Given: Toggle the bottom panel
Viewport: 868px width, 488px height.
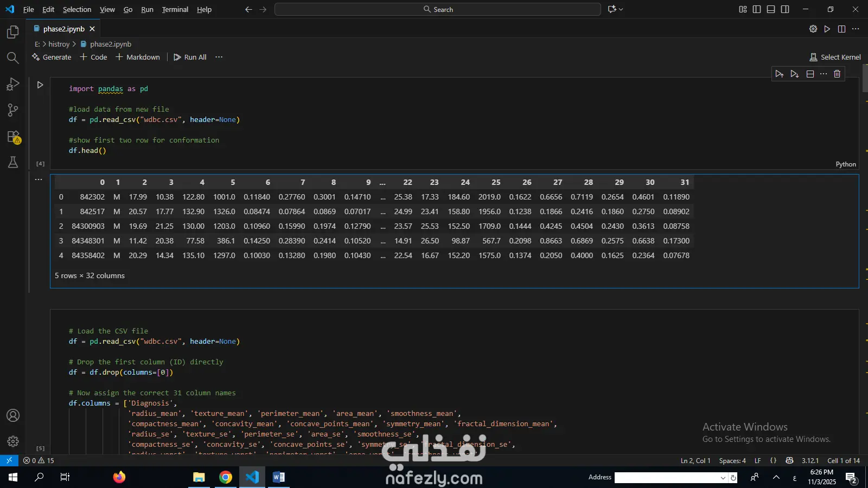Looking at the screenshot, I should [x=771, y=9].
